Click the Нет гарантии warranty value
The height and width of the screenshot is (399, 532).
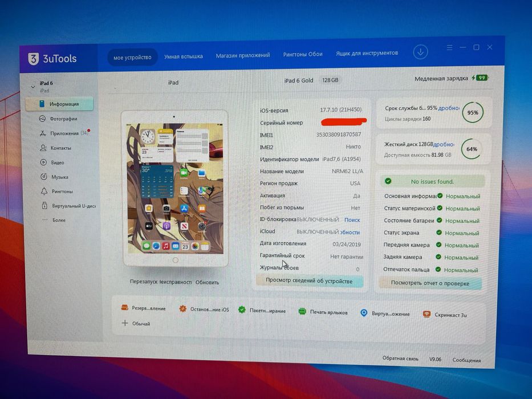[347, 257]
